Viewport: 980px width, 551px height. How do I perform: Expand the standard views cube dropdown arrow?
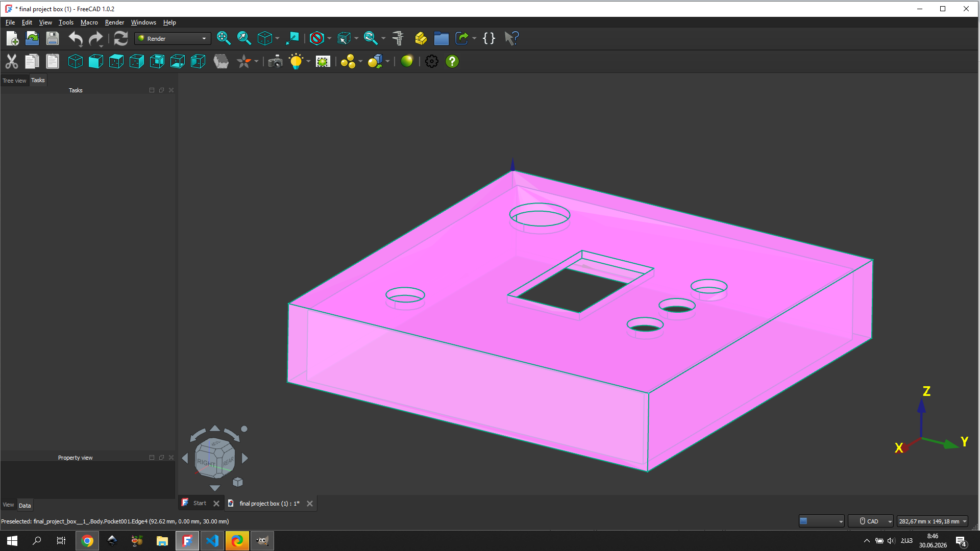click(x=277, y=38)
